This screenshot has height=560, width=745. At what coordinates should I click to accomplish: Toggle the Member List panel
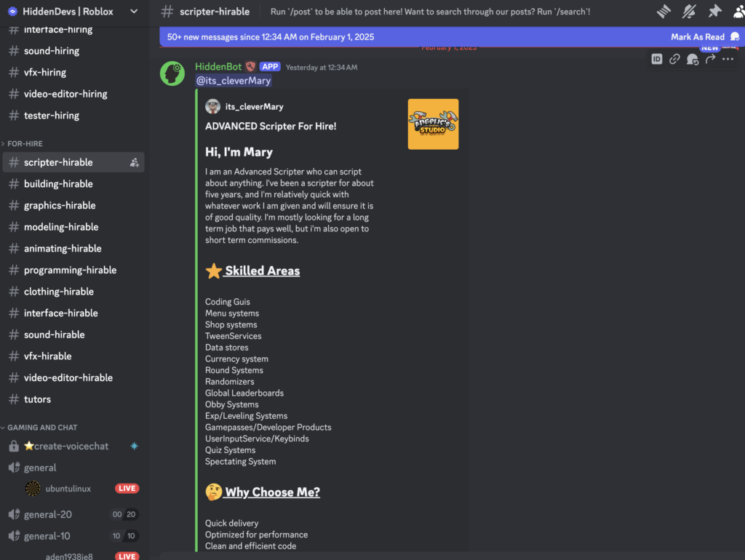[x=738, y=12]
